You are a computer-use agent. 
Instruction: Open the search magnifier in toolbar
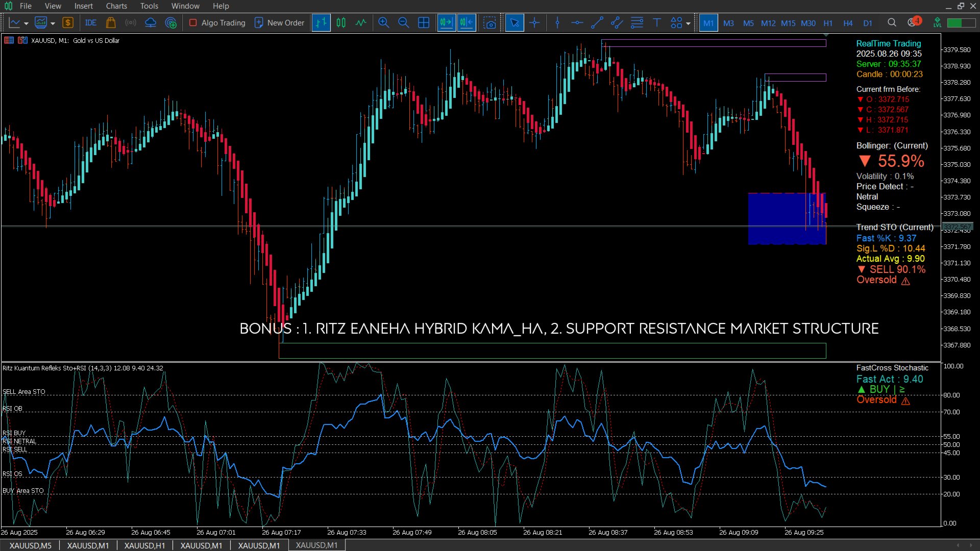(892, 23)
